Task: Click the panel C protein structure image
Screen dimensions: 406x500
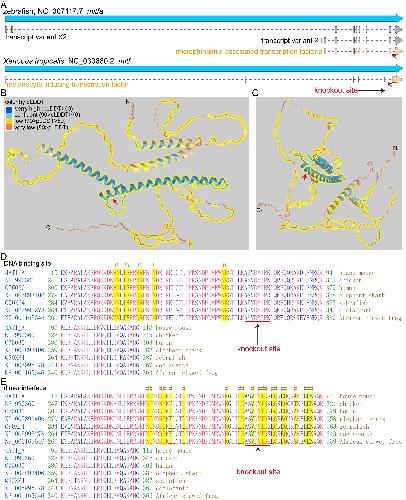Action: coord(329,173)
